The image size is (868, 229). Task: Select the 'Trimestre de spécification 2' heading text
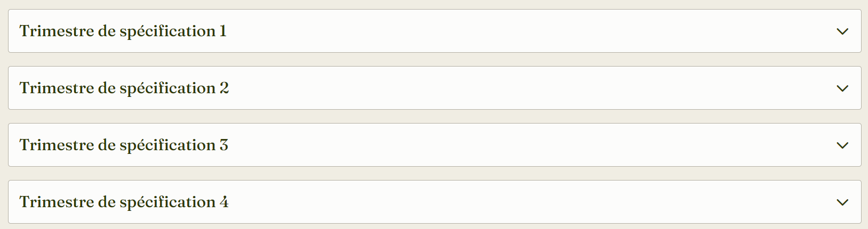tap(124, 88)
